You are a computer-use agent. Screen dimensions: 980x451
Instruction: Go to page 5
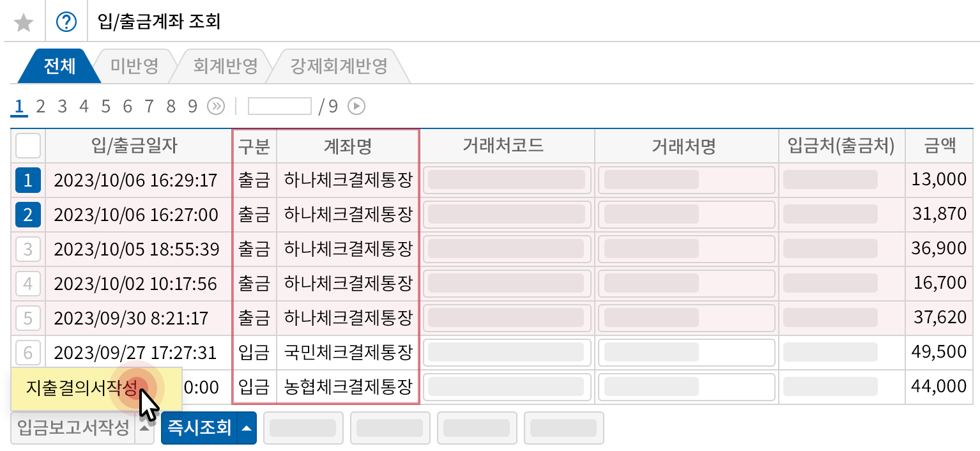105,106
